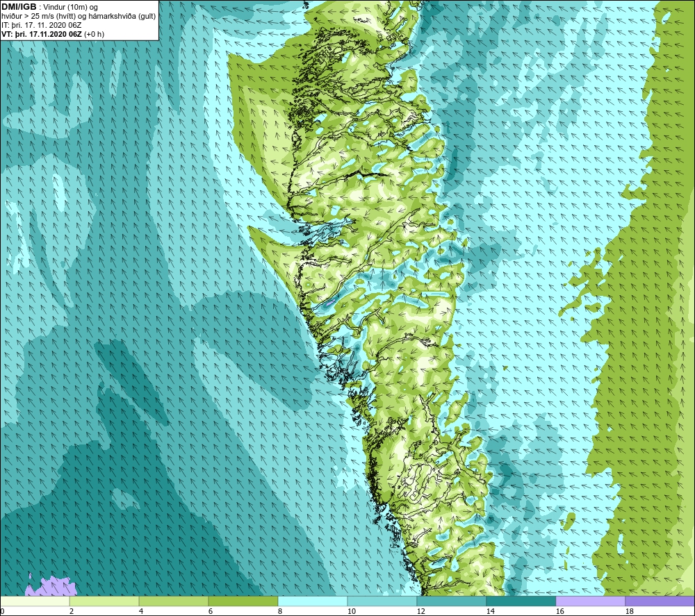
Task: Click the legend value label '14'
Action: pyautogui.click(x=490, y=611)
